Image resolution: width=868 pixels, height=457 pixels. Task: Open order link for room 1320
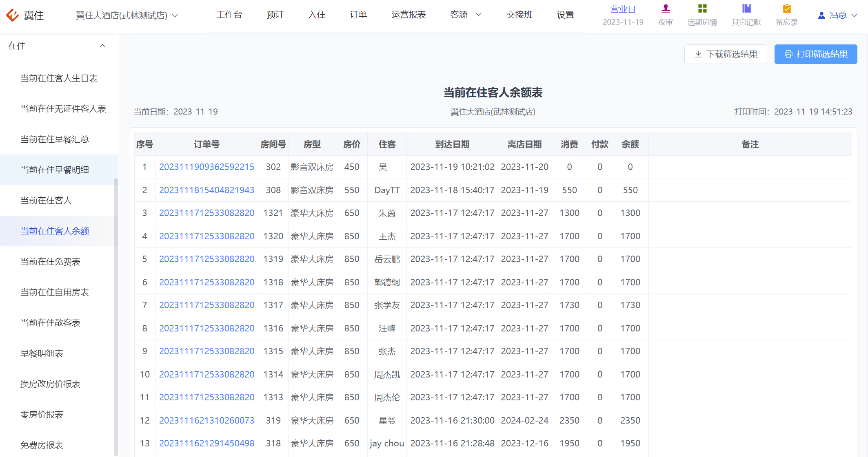tap(206, 236)
